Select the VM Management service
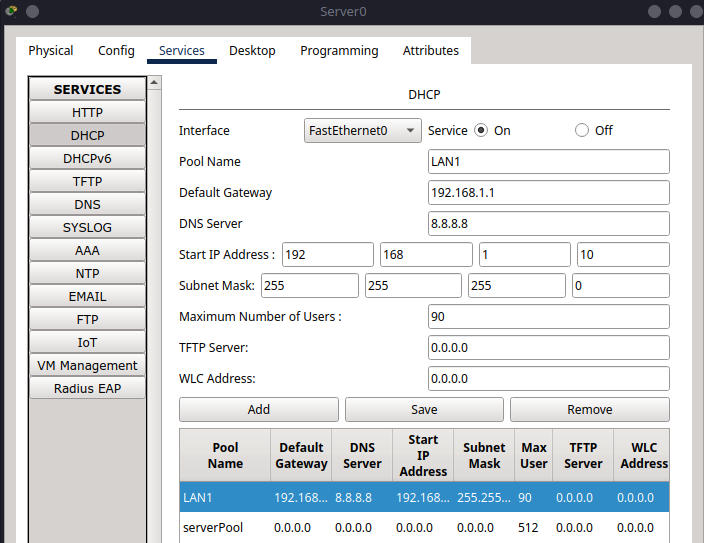 [87, 365]
